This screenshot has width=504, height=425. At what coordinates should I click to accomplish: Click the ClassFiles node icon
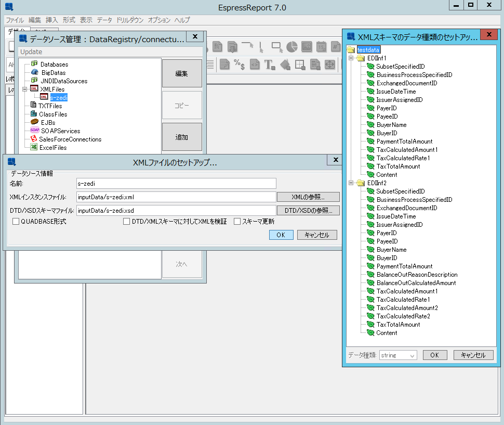34,113
